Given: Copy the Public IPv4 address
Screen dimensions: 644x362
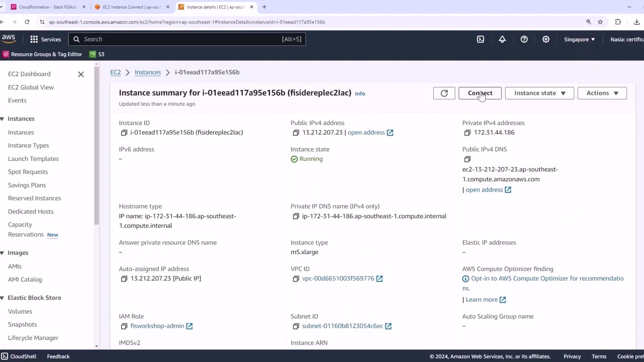Looking at the screenshot, I should click(296, 133).
